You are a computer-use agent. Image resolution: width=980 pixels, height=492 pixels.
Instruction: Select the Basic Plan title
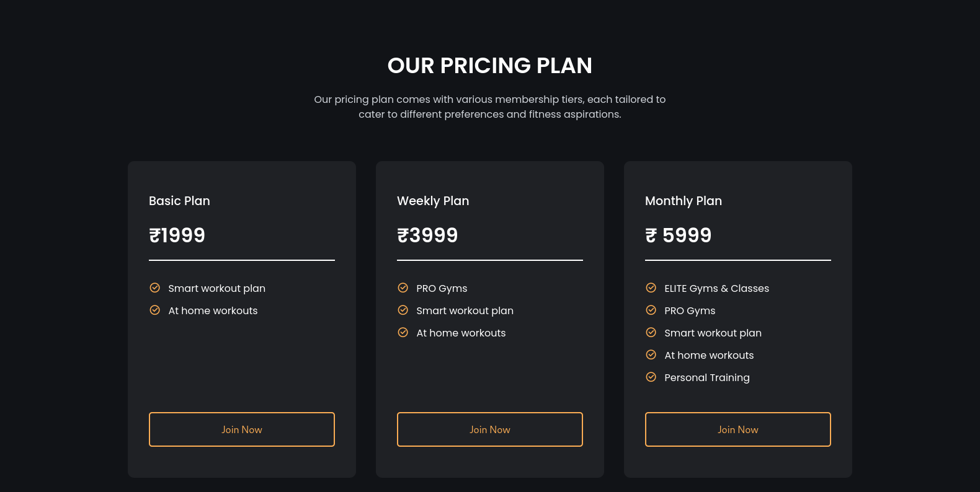pos(179,201)
